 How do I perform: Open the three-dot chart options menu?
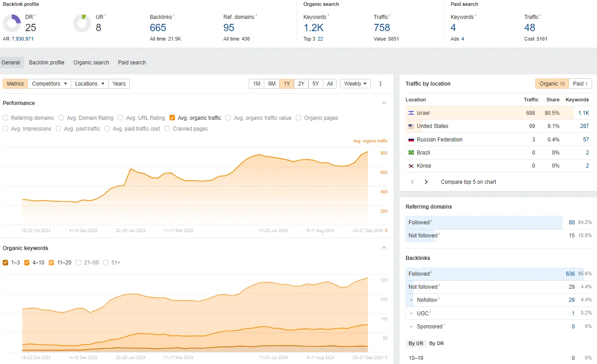381,84
